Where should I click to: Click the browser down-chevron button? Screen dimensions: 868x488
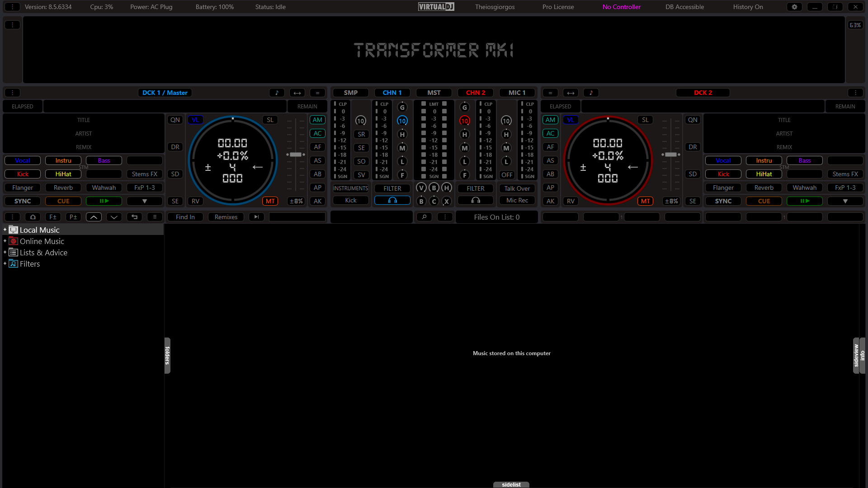[x=114, y=217]
